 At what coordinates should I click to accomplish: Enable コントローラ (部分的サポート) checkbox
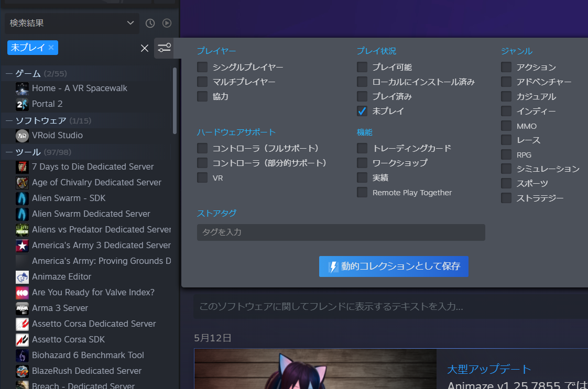(x=202, y=163)
